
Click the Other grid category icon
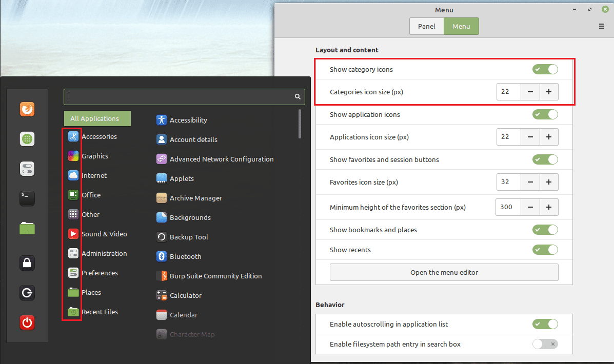point(73,214)
